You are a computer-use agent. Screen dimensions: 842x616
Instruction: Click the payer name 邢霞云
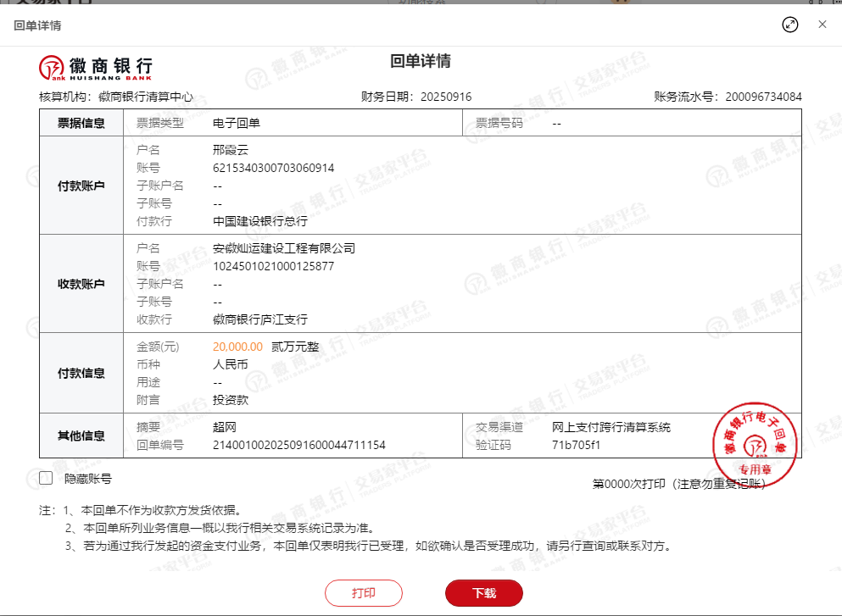pyautogui.click(x=230, y=150)
